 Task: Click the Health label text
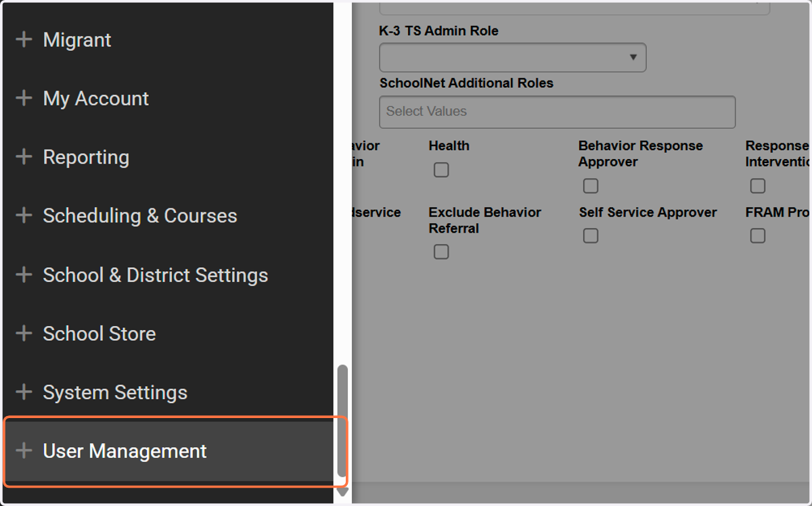(449, 145)
